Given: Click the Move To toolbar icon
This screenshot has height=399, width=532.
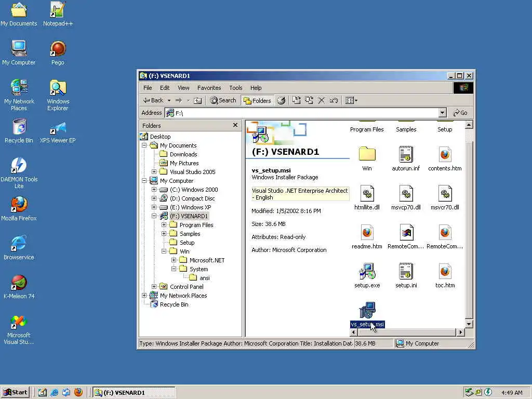Looking at the screenshot, I should [x=296, y=100].
